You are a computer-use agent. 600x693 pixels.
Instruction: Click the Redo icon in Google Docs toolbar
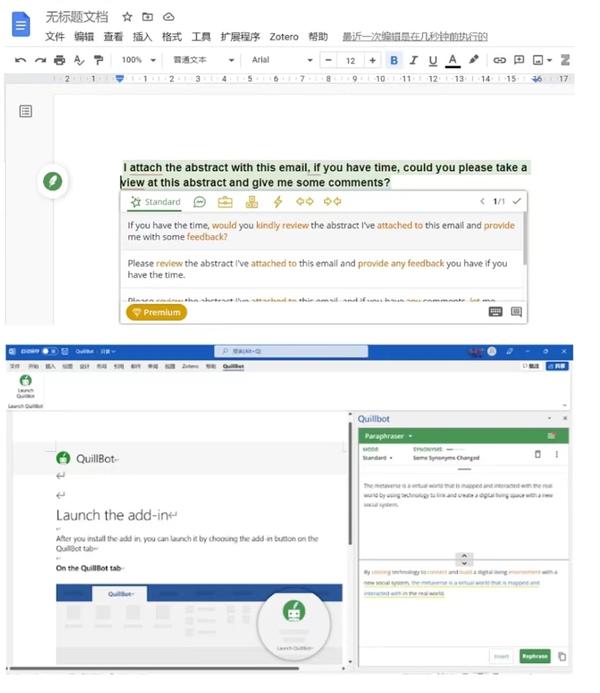point(40,60)
